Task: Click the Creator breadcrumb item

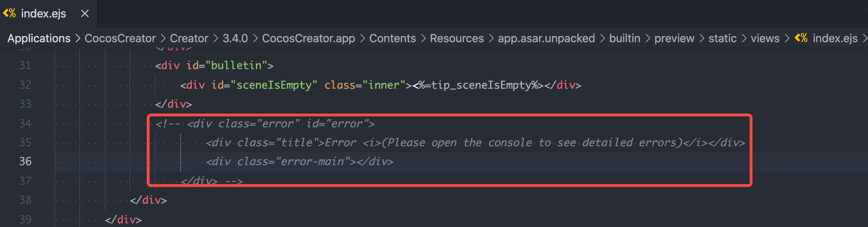Action: (x=189, y=38)
